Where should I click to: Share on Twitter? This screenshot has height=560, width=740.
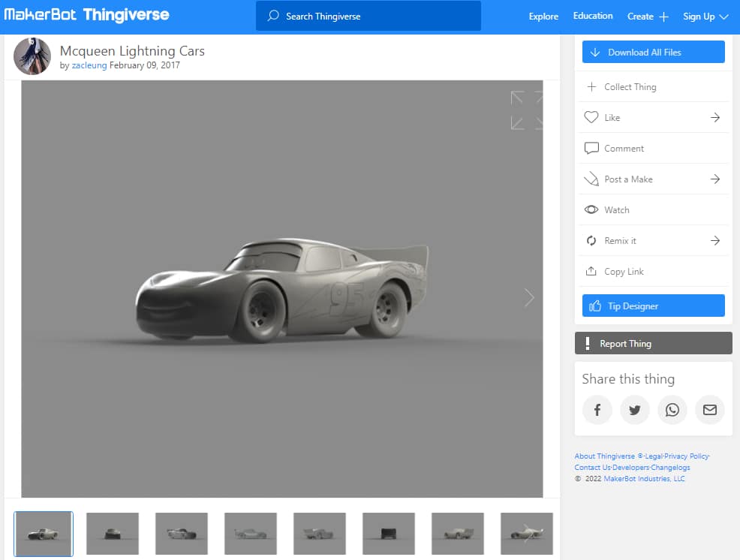coord(635,410)
